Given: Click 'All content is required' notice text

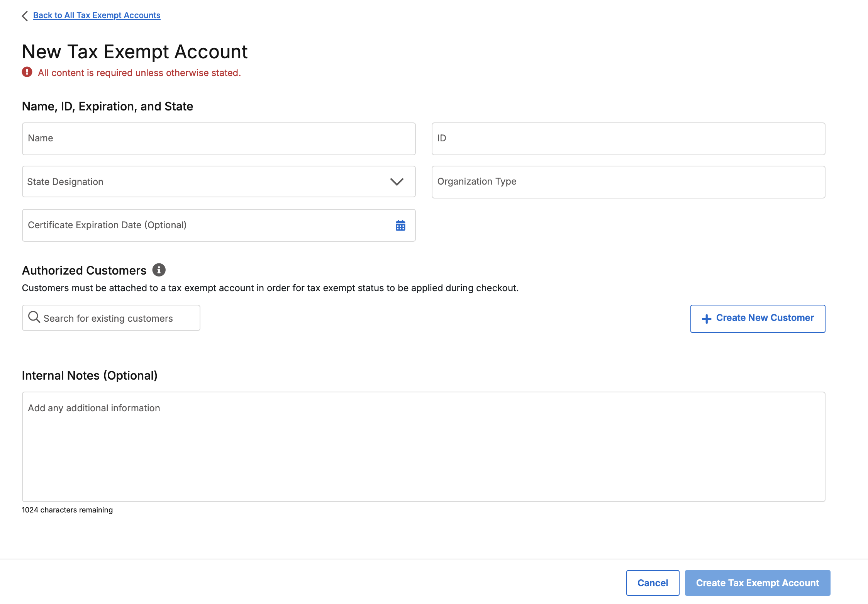Looking at the screenshot, I should [139, 73].
